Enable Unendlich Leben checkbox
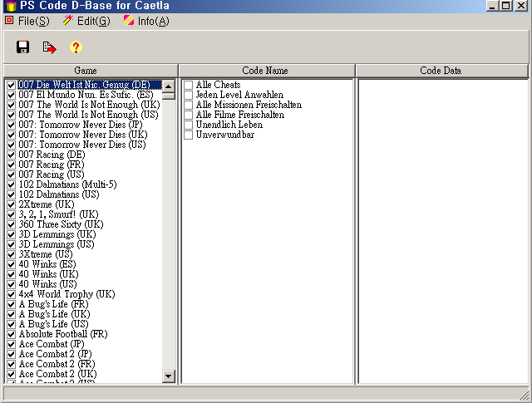The width and height of the screenshot is (532, 403). (189, 125)
